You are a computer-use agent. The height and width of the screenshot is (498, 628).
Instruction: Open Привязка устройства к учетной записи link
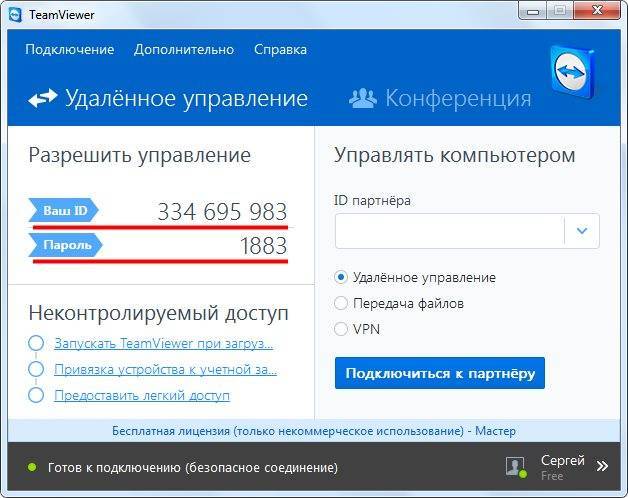(165, 369)
